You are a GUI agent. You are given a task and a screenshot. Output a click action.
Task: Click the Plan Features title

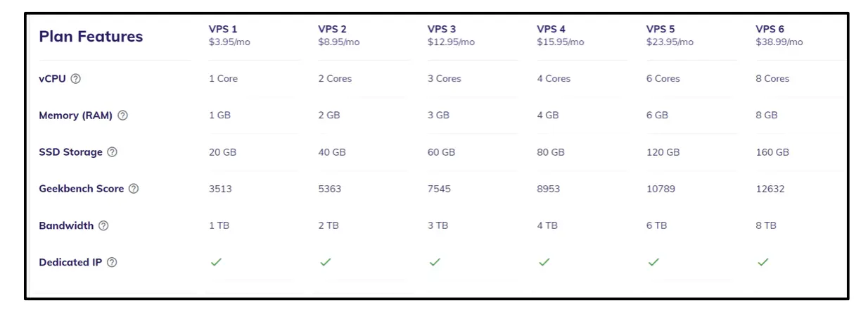91,37
